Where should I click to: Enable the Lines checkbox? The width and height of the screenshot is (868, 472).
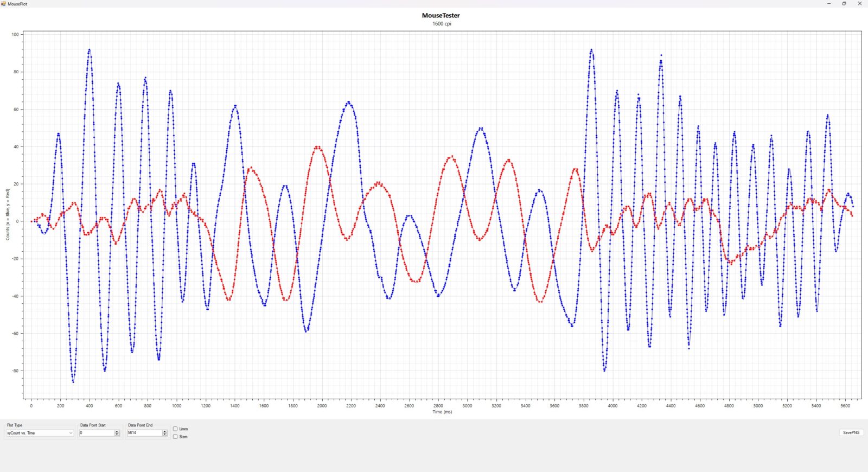(x=175, y=429)
